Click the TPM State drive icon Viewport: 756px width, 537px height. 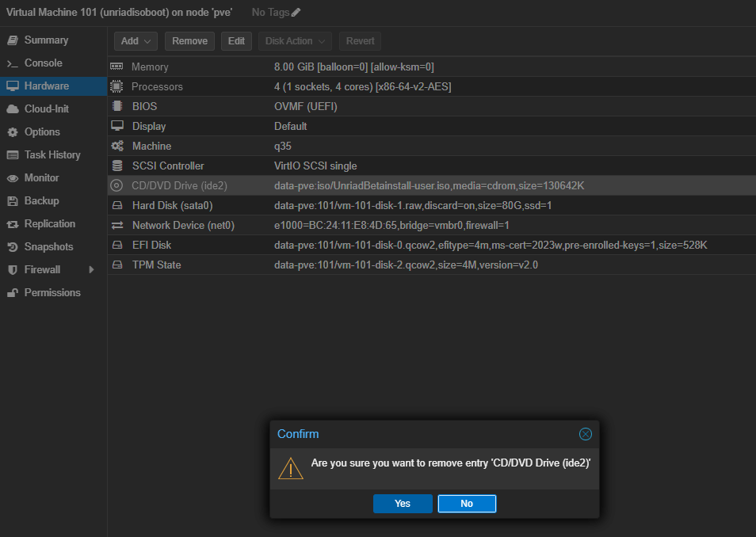(x=116, y=265)
